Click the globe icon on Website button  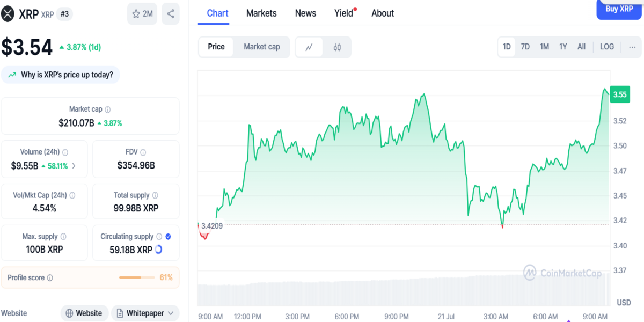coord(70,313)
